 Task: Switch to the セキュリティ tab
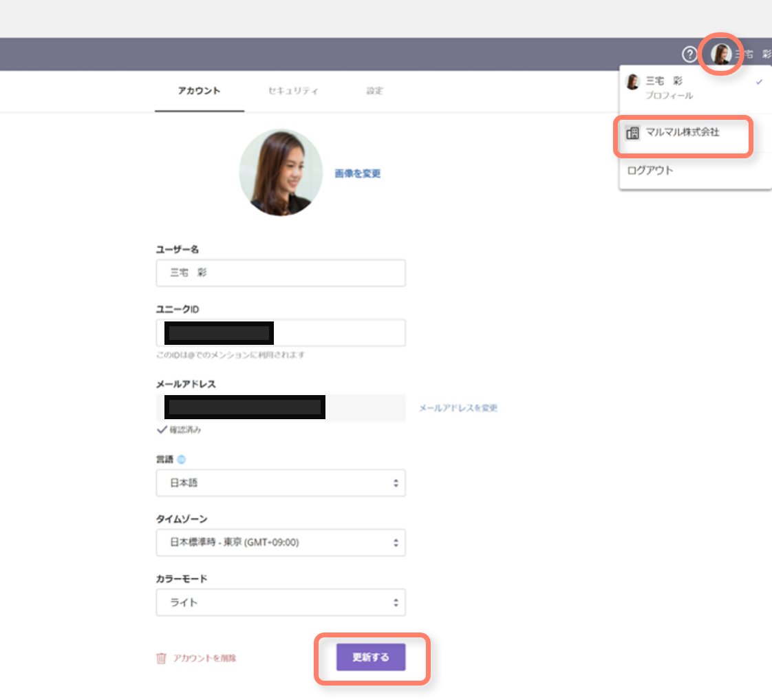click(293, 91)
